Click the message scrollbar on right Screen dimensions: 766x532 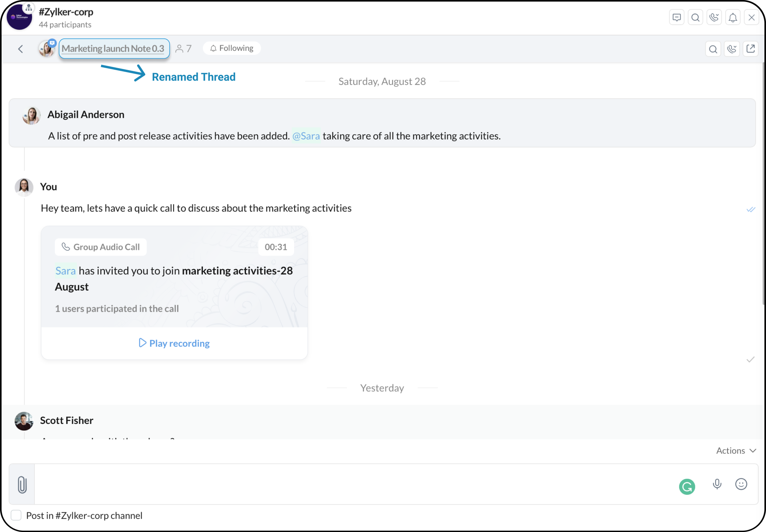click(x=763, y=184)
